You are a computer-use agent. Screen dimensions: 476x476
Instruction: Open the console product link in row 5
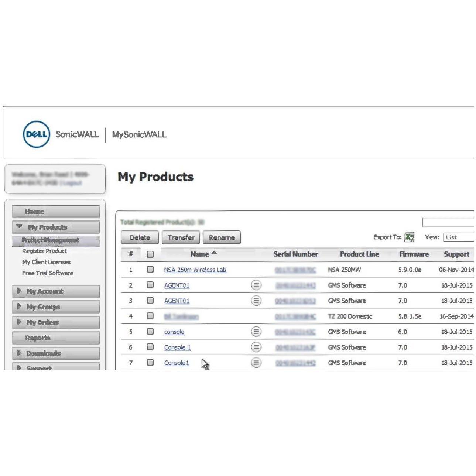tap(174, 332)
